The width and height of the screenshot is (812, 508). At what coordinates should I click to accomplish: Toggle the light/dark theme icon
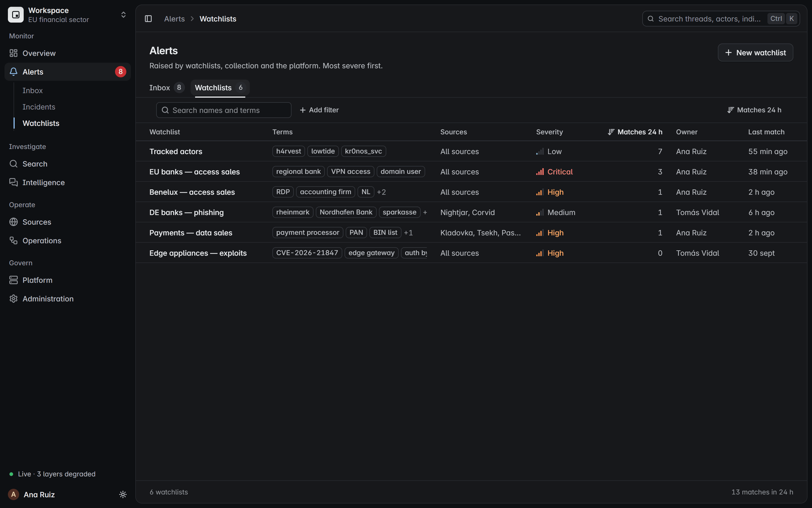tap(123, 494)
